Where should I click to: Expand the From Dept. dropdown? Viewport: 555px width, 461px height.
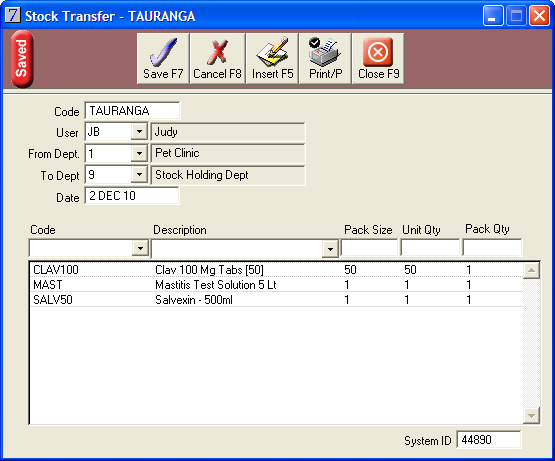pyautogui.click(x=139, y=153)
